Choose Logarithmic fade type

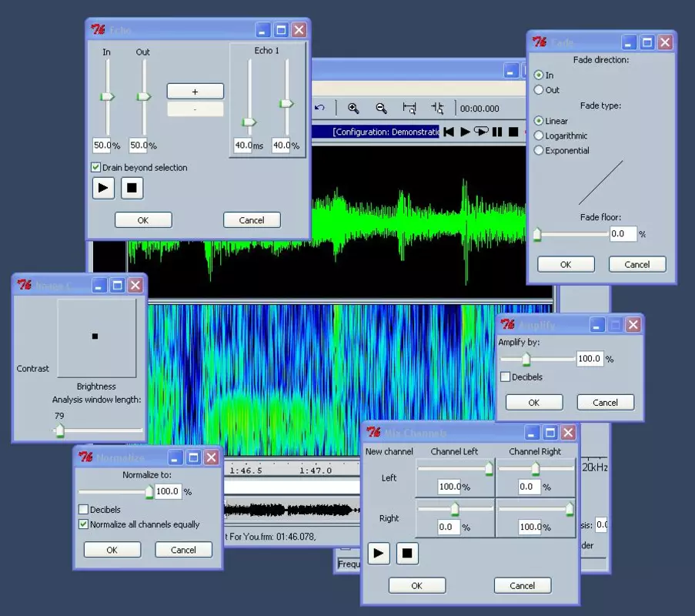[539, 136]
